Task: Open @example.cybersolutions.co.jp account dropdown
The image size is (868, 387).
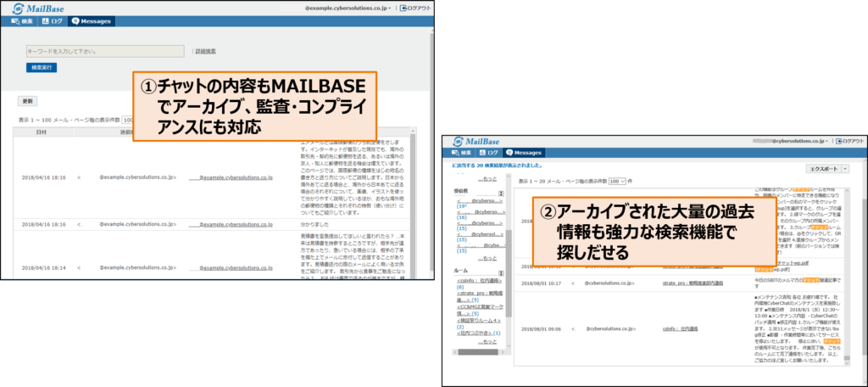Action: [x=348, y=8]
